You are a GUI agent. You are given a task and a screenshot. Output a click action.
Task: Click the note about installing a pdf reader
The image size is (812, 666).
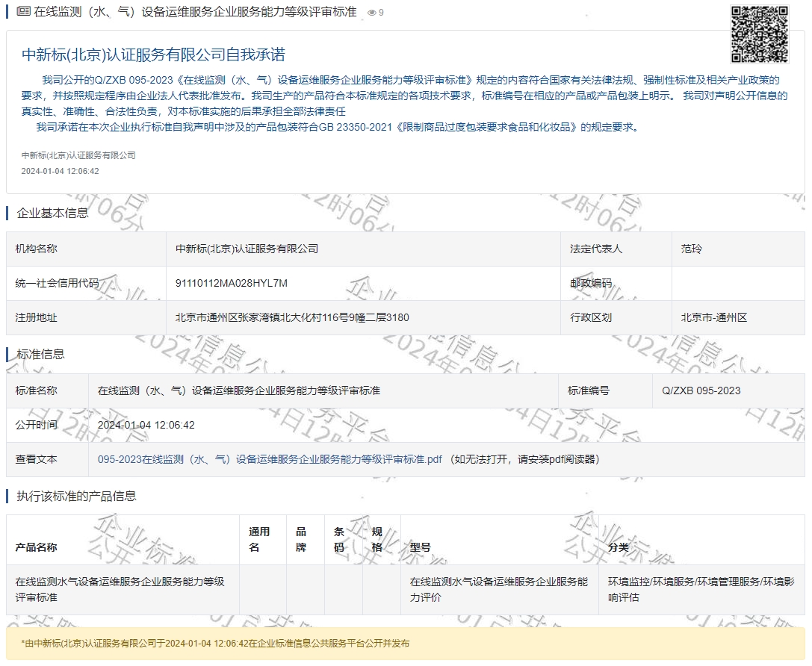[x=524, y=459]
